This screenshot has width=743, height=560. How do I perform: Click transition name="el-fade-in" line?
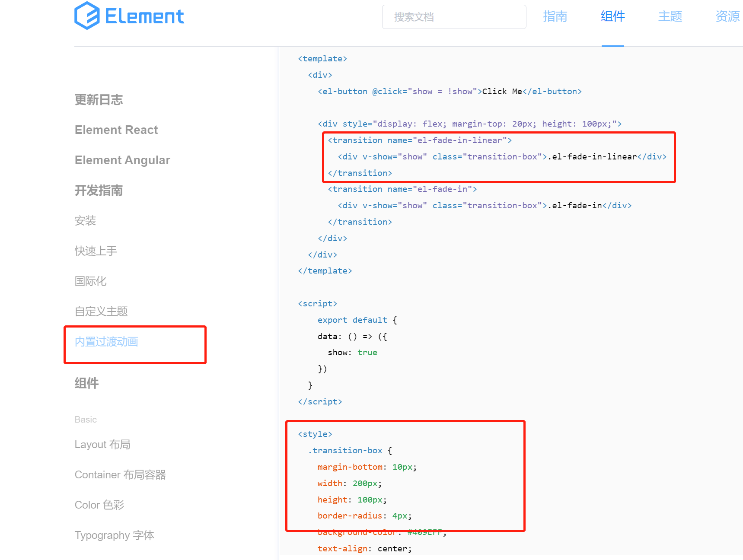pyautogui.click(x=402, y=189)
